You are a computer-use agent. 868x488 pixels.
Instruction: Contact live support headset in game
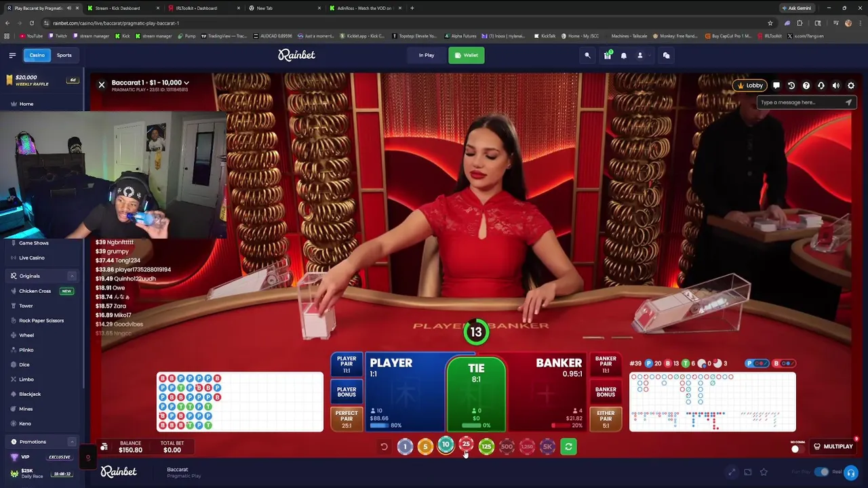tap(821, 86)
